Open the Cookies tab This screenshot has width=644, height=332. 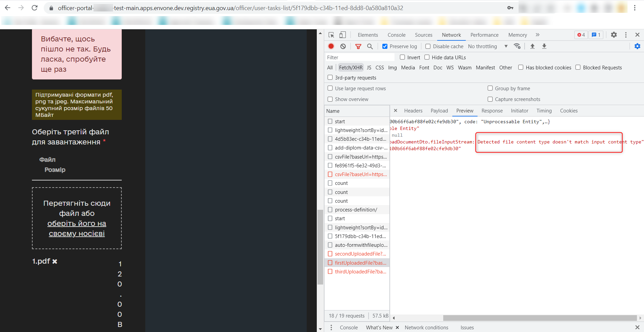coord(569,110)
